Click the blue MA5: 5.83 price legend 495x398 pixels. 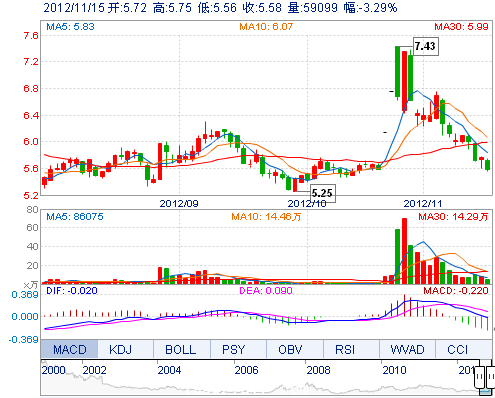70,27
